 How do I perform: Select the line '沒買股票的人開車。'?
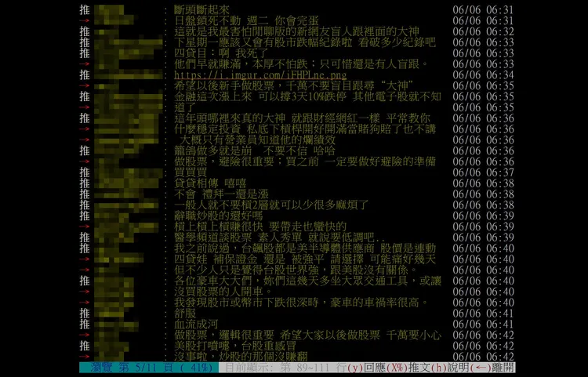point(224,292)
